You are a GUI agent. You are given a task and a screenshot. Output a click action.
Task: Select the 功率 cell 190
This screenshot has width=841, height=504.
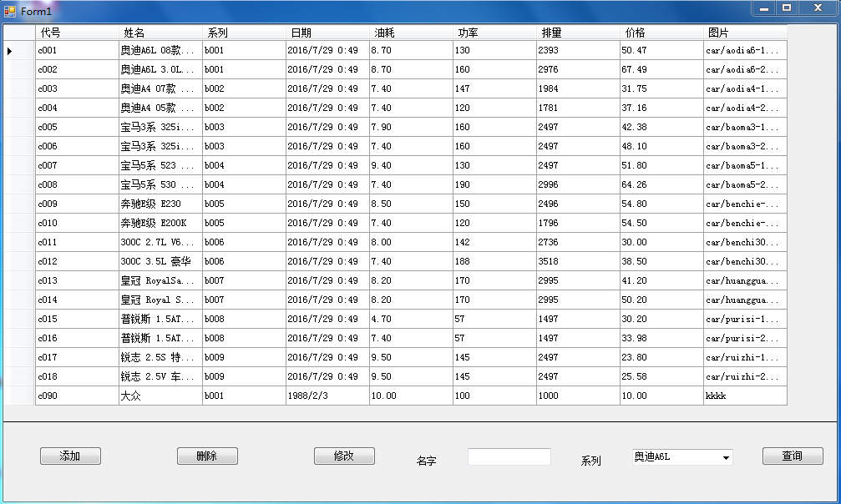tap(494, 184)
